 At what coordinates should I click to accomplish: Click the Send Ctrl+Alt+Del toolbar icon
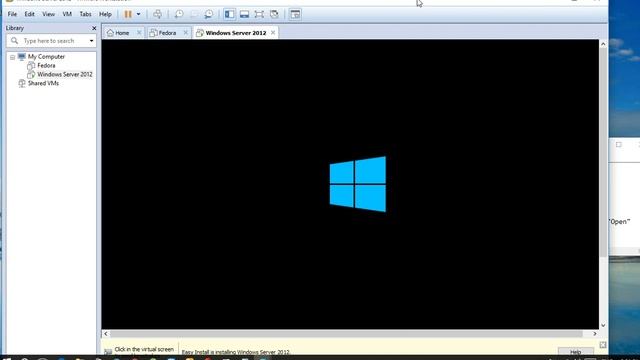(157, 14)
